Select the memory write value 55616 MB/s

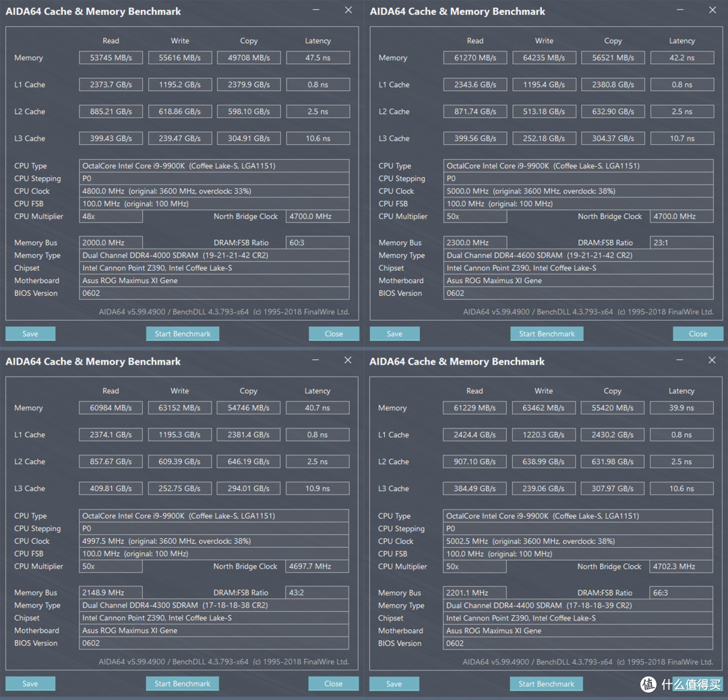[180, 58]
